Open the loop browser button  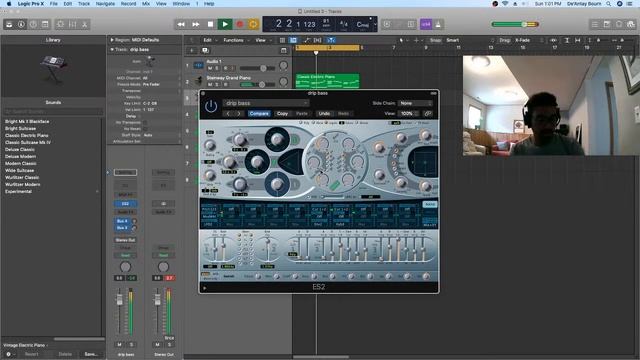coord(619,24)
